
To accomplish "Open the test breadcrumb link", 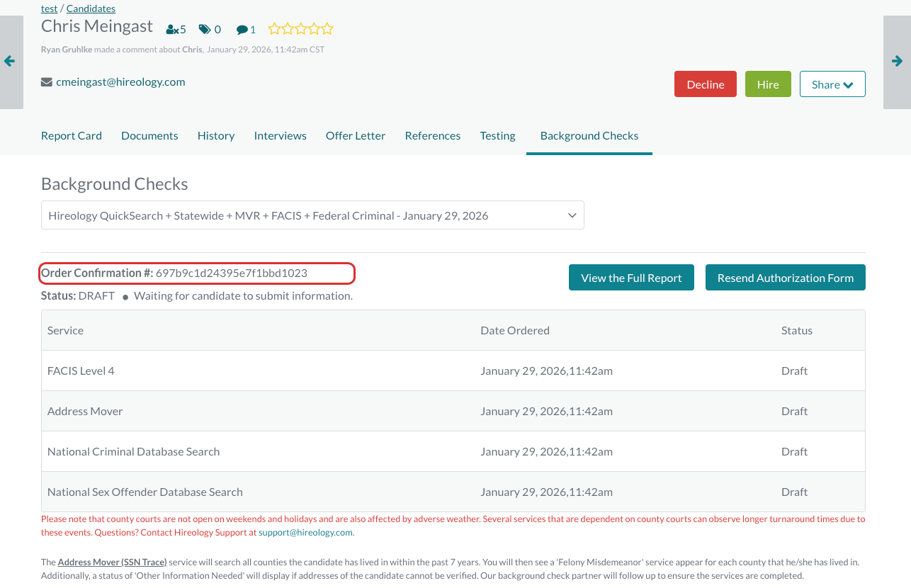I will click(49, 9).
